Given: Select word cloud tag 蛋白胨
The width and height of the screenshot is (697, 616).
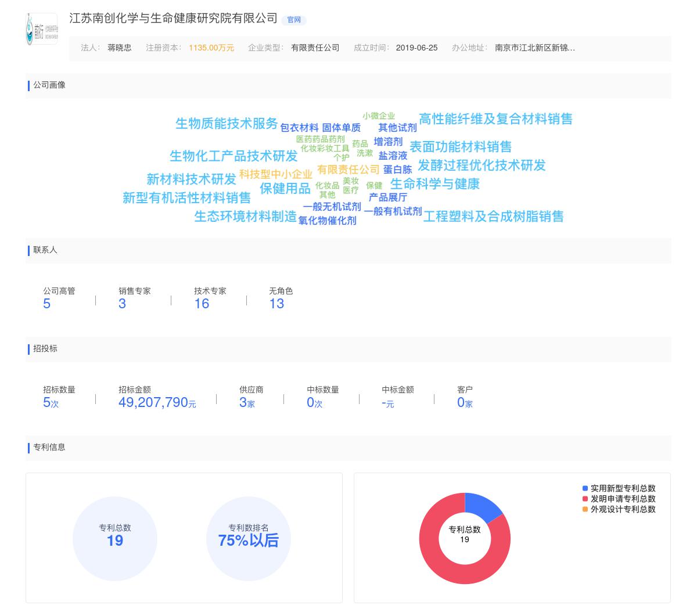Looking at the screenshot, I should coord(397,170).
